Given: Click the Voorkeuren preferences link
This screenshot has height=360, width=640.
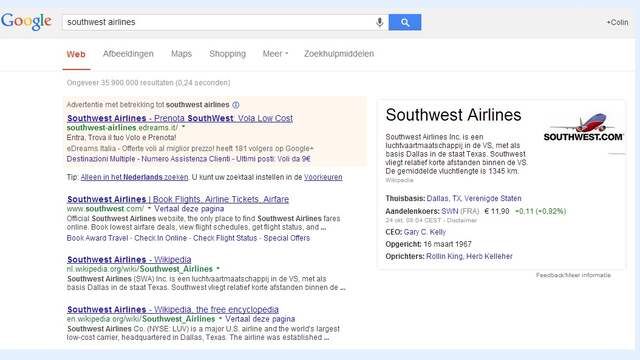Looking at the screenshot, I should (323, 177).
